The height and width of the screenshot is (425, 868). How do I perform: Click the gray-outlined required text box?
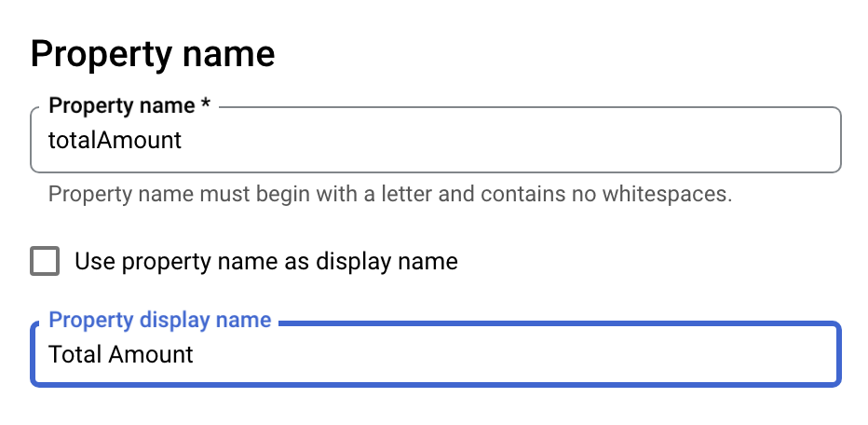[x=435, y=141]
